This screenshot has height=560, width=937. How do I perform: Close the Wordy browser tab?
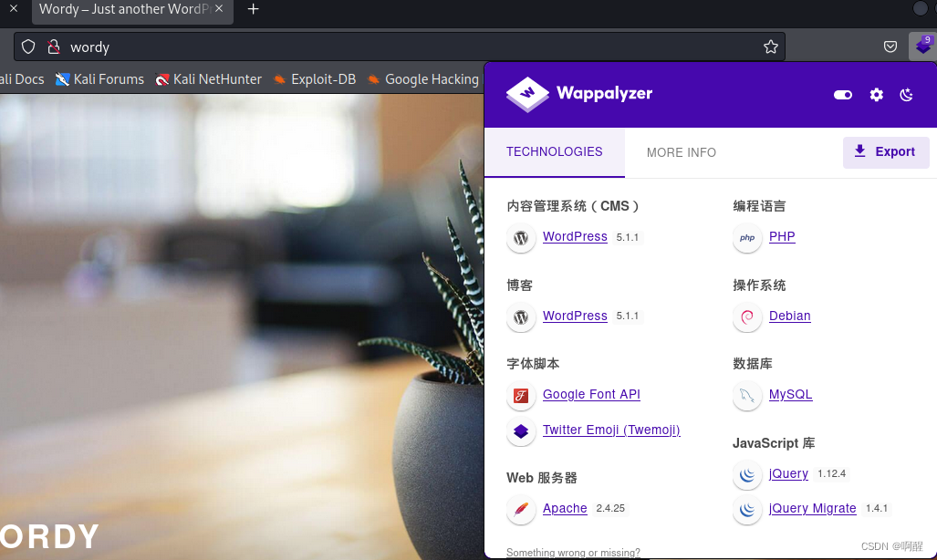click(219, 8)
